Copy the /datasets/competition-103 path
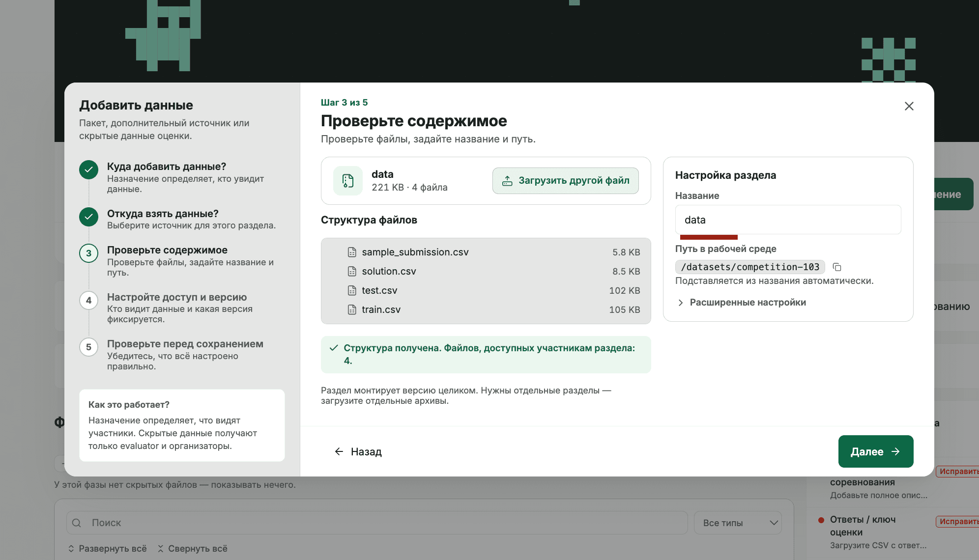This screenshot has width=979, height=560. pos(837,267)
